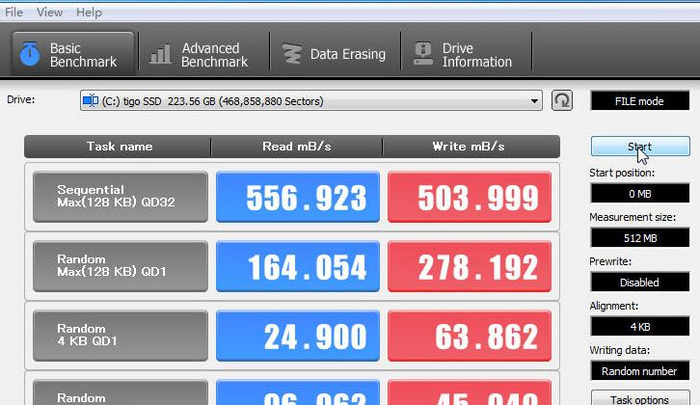The width and height of the screenshot is (700, 405).
Task: Change the Measurement size 512 MB value
Action: tap(639, 237)
